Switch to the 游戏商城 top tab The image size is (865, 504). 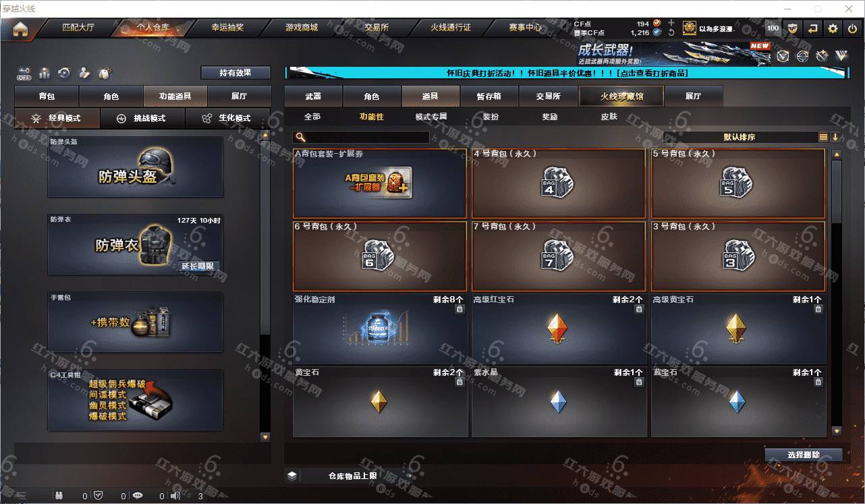pos(301,28)
